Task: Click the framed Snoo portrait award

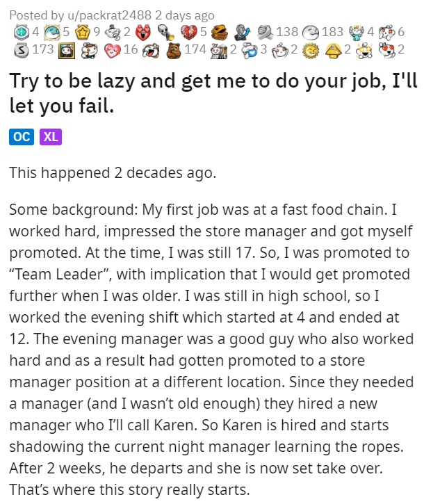Action: (x=67, y=51)
